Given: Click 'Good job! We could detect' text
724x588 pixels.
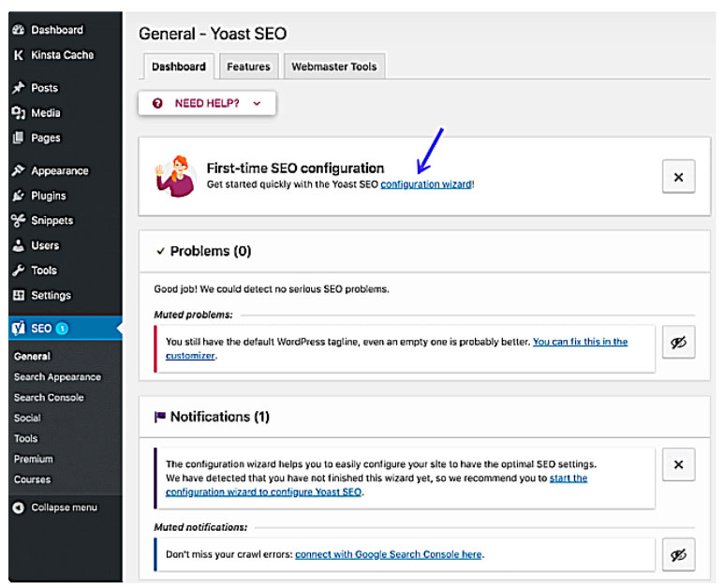Looking at the screenshot, I should coord(272,289).
